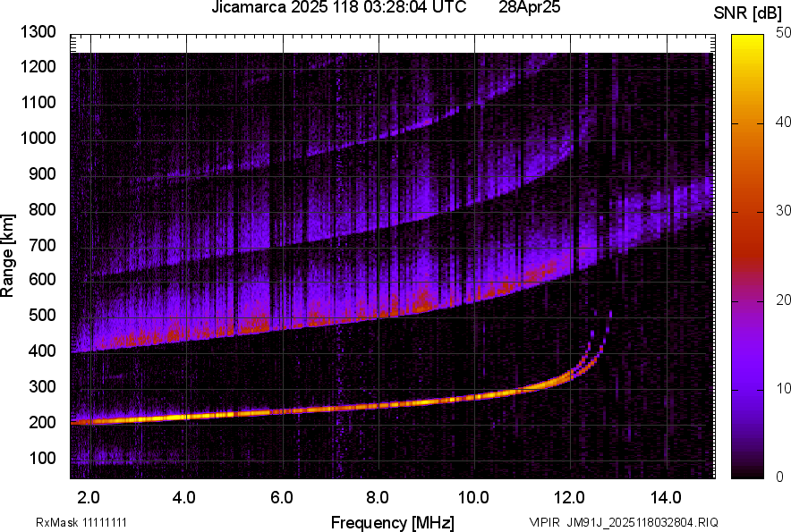
Task: Click the 1200 range tick label
Action: (38, 66)
